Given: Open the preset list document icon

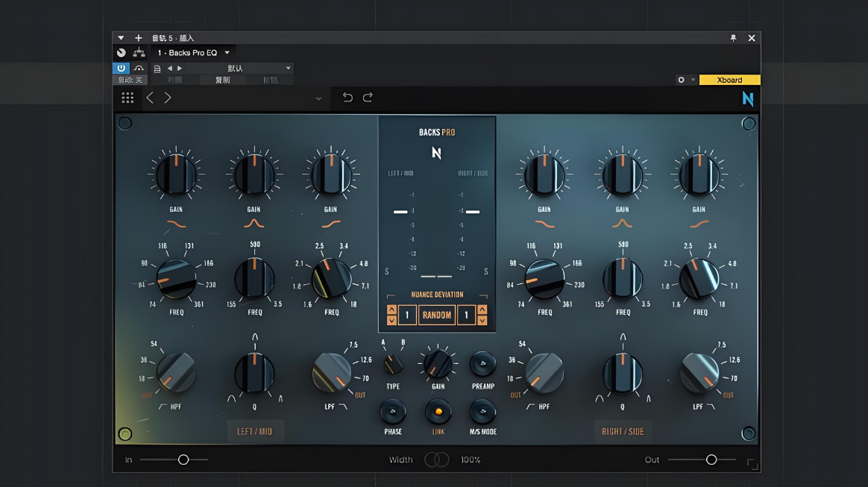Looking at the screenshot, I should [x=157, y=69].
